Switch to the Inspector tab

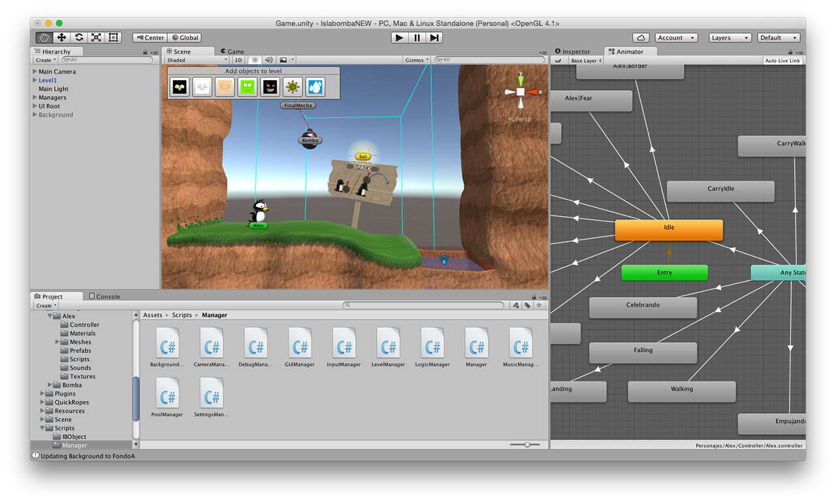pos(572,52)
